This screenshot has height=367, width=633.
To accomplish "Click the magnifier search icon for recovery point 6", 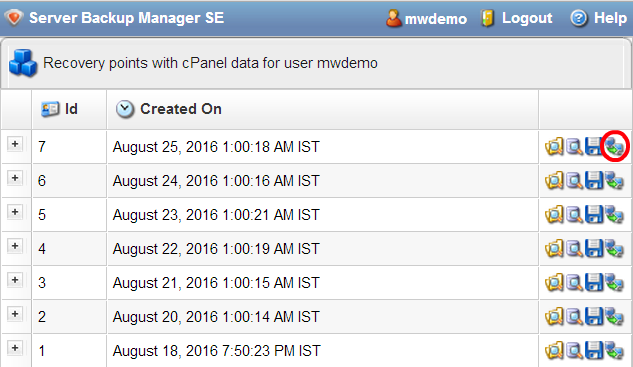I will 574,180.
